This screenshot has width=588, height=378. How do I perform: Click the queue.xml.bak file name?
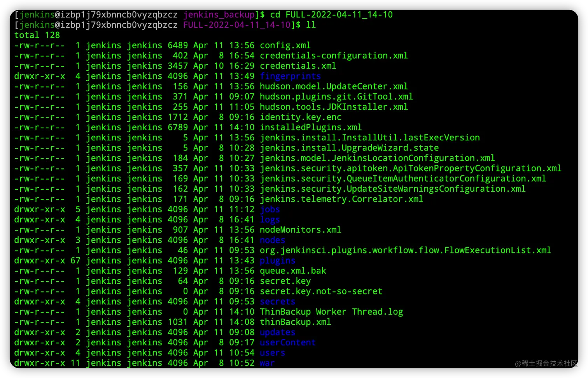pyautogui.click(x=293, y=271)
